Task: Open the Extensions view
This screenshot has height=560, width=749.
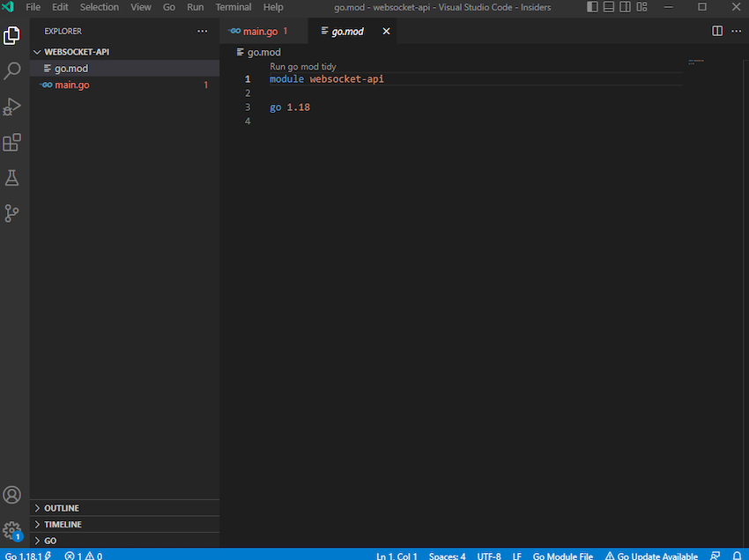Action: pos(12,142)
